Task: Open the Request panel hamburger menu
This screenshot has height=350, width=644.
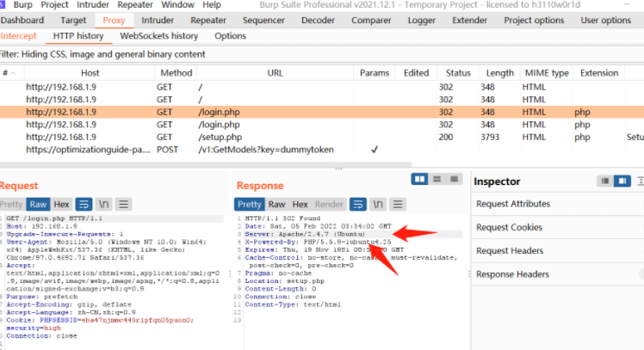Action: [124, 205]
